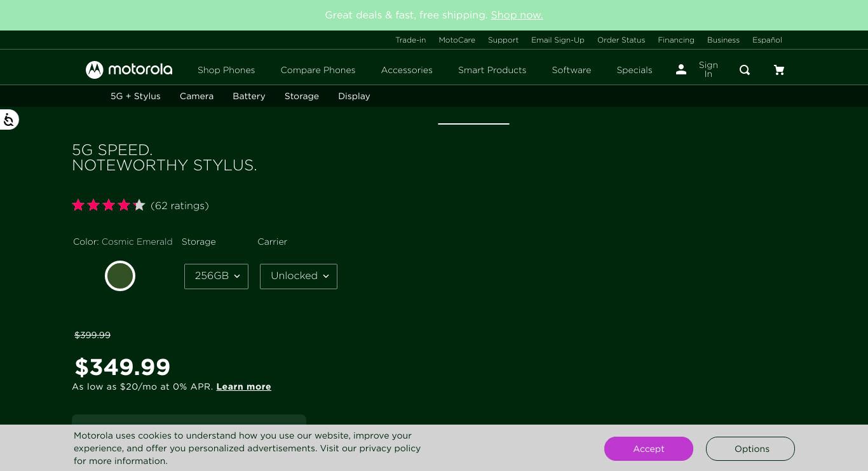Click the $349.99 price text
The image size is (868, 471).
pyautogui.click(x=123, y=367)
